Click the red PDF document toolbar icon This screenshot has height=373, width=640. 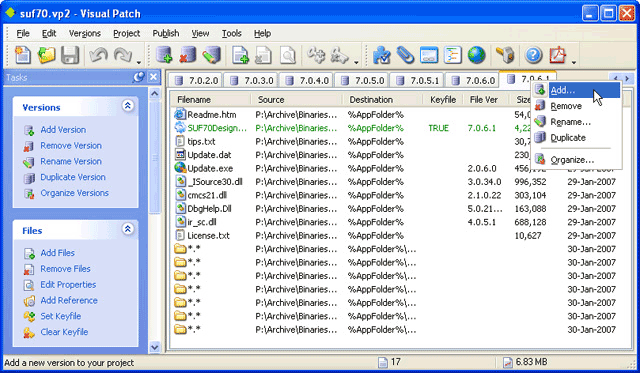pyautogui.click(x=557, y=55)
